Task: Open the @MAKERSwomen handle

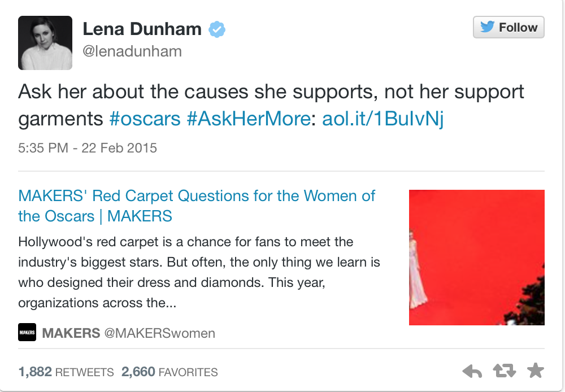Action: 160,333
